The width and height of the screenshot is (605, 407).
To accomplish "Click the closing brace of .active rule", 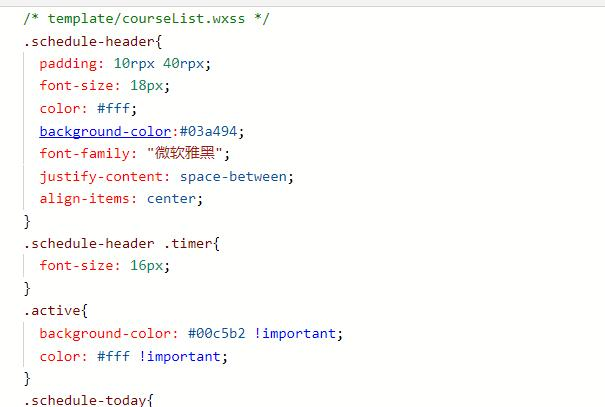I will click(27, 378).
